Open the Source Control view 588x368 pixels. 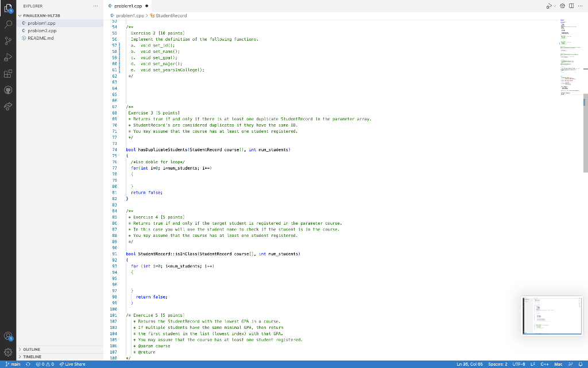7,41
